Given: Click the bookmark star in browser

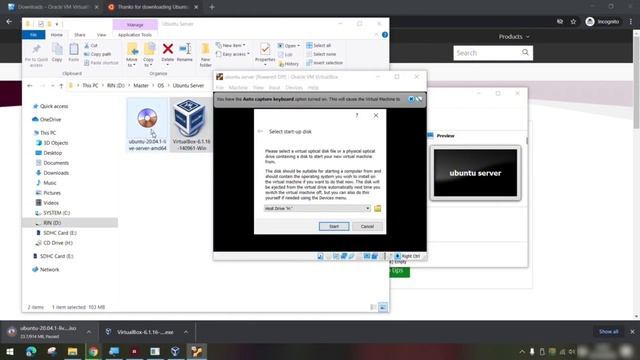Looking at the screenshot, I should click(573, 22).
